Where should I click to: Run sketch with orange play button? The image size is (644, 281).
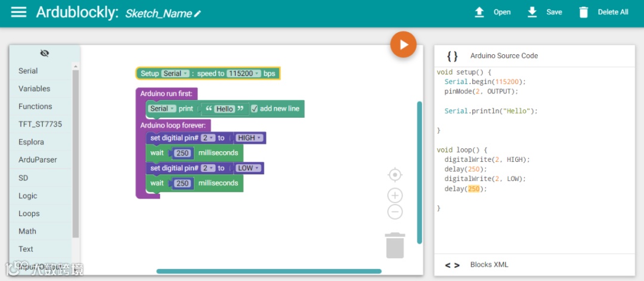403,44
